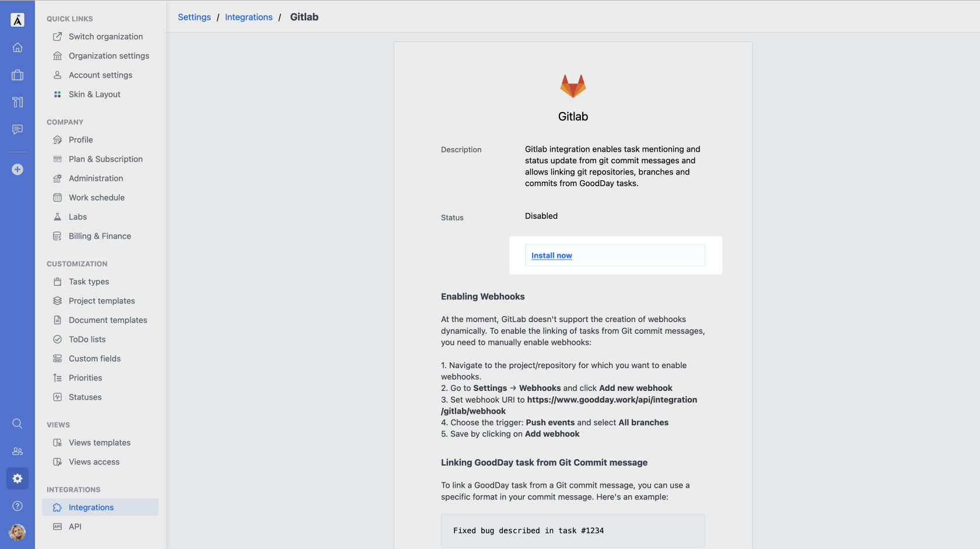This screenshot has height=549, width=980.
Task: Click the plus create-new icon
Action: [17, 169]
